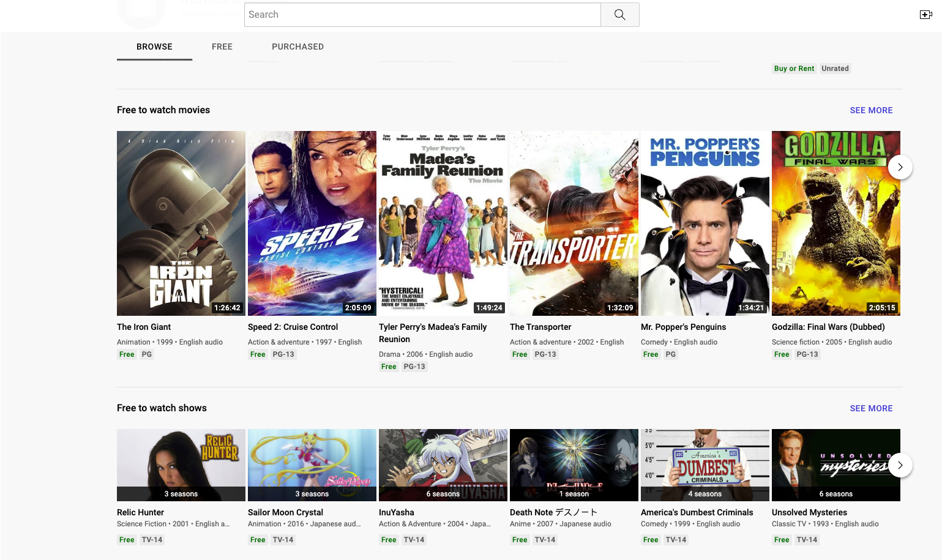The width and height of the screenshot is (942, 560).
Task: Click PG-13 badge under The Transporter
Action: point(545,354)
